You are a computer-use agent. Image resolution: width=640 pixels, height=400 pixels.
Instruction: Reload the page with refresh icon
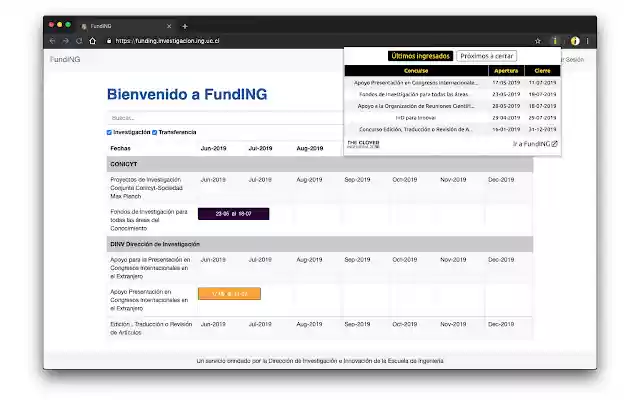coord(79,41)
